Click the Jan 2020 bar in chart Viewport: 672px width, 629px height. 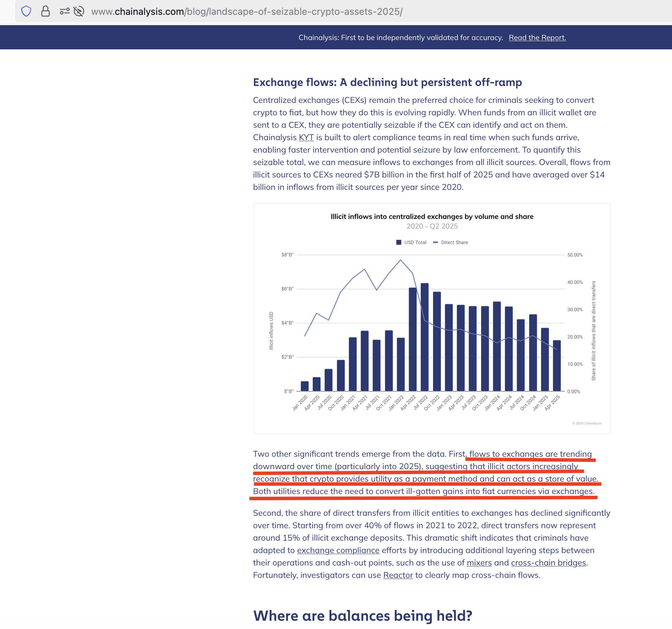[x=305, y=386]
